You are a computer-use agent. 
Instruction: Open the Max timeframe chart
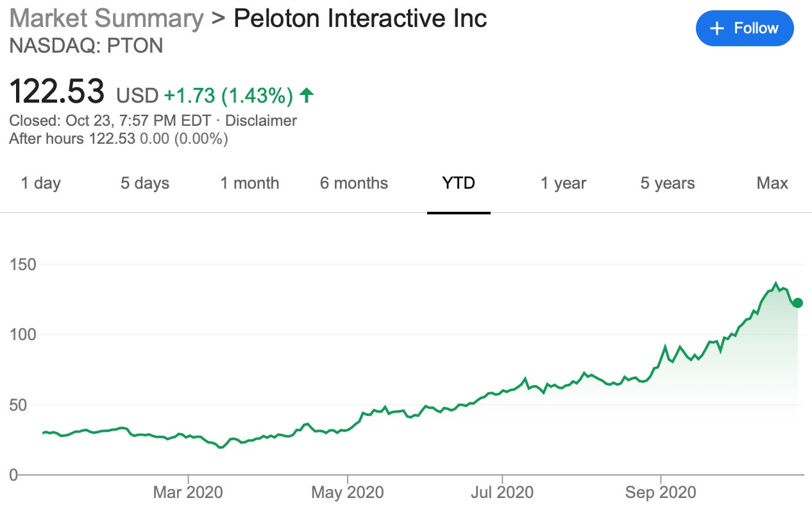[x=772, y=184]
